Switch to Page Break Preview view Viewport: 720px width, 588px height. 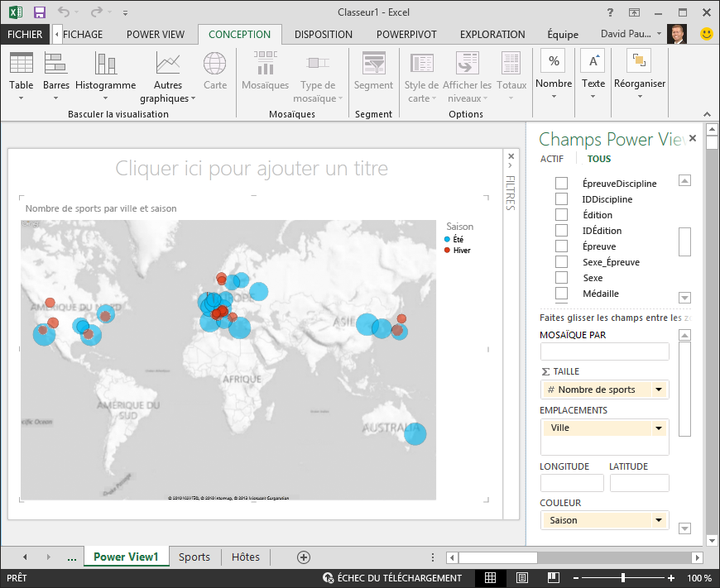point(554,578)
